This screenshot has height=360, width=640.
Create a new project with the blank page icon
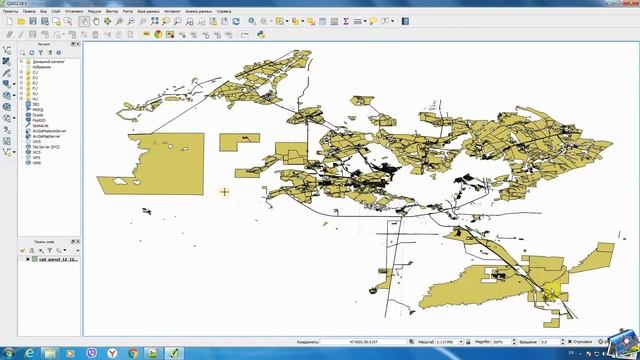[x=9, y=21]
